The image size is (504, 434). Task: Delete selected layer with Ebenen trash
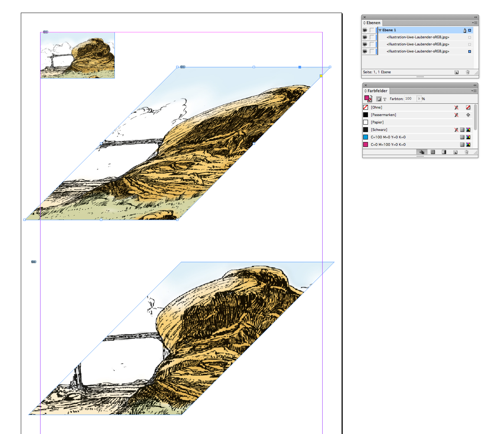click(468, 72)
